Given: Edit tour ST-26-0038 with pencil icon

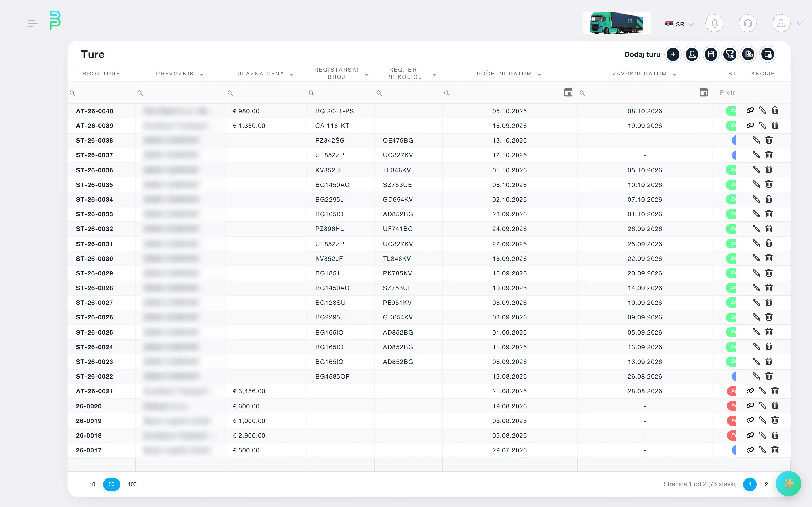Looking at the screenshot, I should pyautogui.click(x=756, y=140).
